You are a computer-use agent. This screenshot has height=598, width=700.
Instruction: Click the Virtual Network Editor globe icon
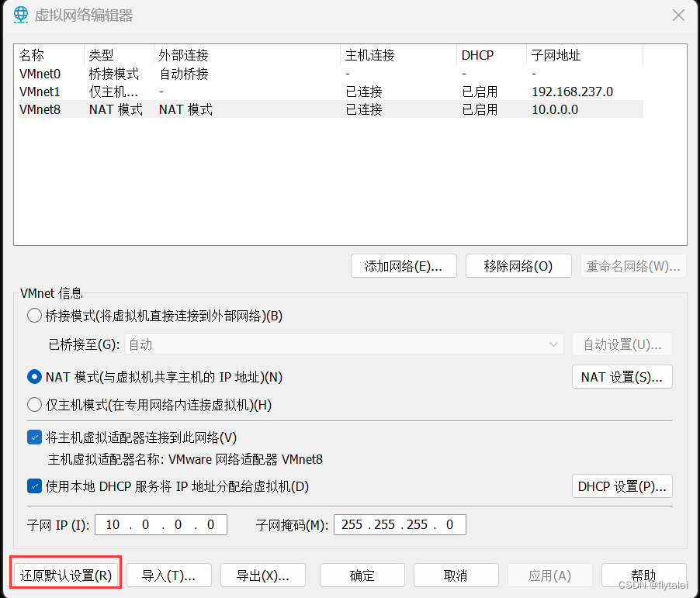point(20,15)
